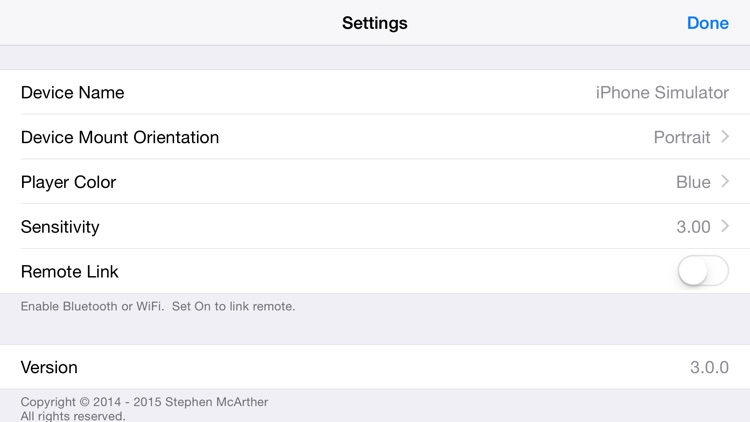750x422 pixels.
Task: Expand the Device Mount Orientation chevron
Action: pos(725,137)
